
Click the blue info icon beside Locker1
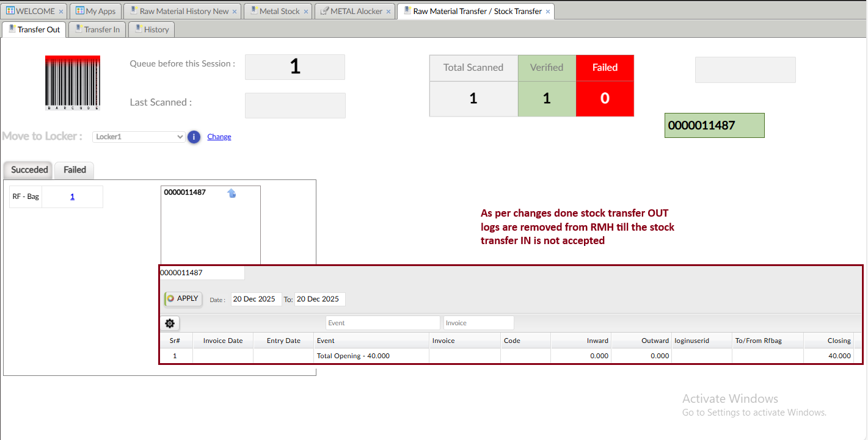194,137
